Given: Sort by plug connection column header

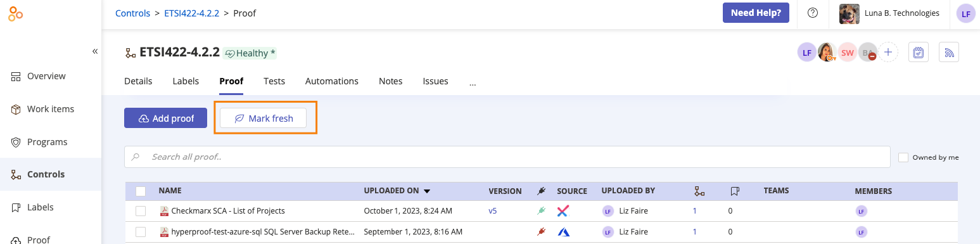Looking at the screenshot, I should click(541, 191).
